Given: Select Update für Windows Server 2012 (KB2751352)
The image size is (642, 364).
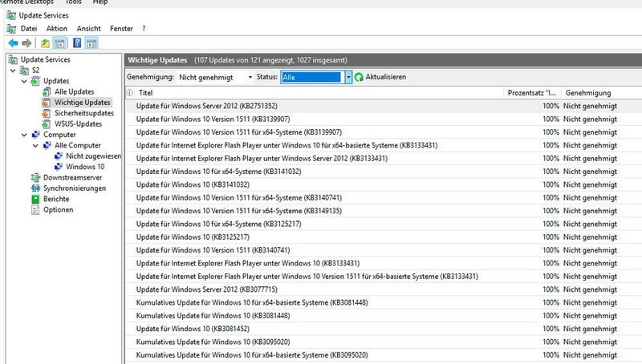Looking at the screenshot, I should tap(384, 106).
